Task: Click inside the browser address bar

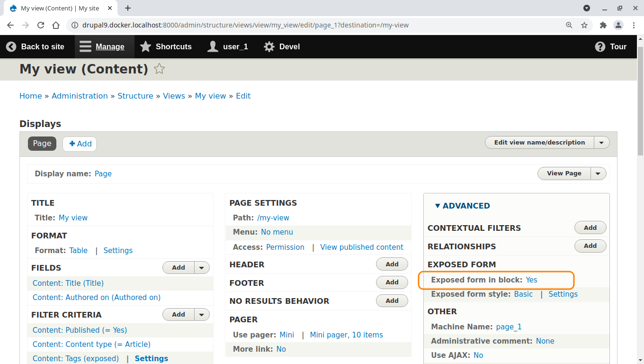Action: (x=284, y=25)
